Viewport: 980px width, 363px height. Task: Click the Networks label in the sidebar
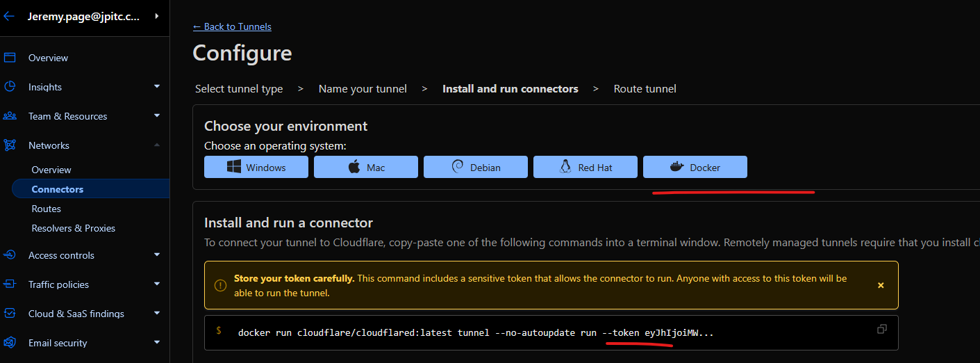coord(49,145)
